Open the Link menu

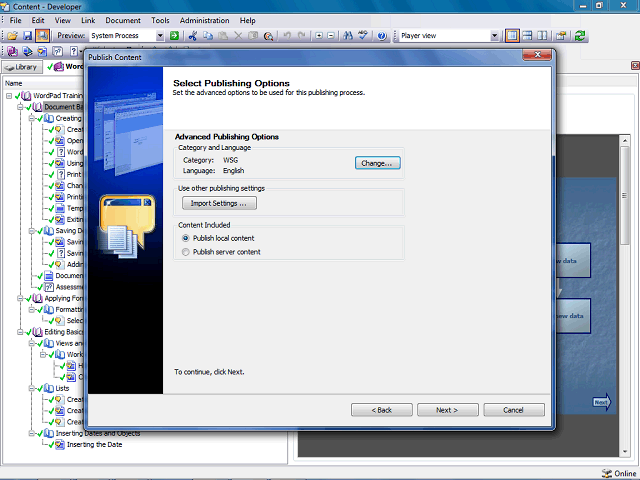point(88,20)
